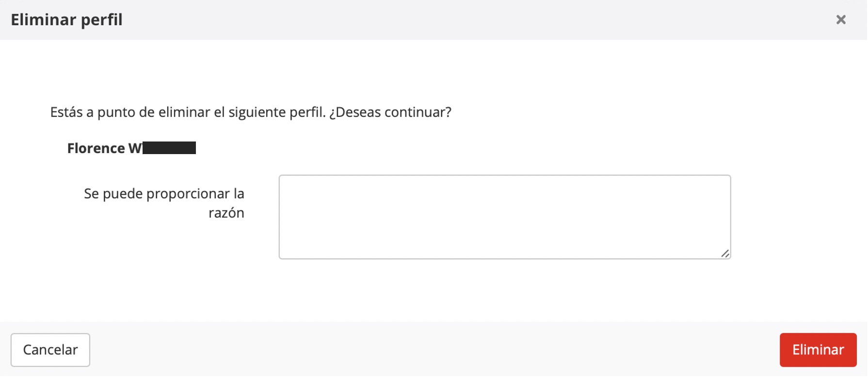The height and width of the screenshot is (377, 868).
Task: Grab the text area resize handle
Action: point(725,253)
